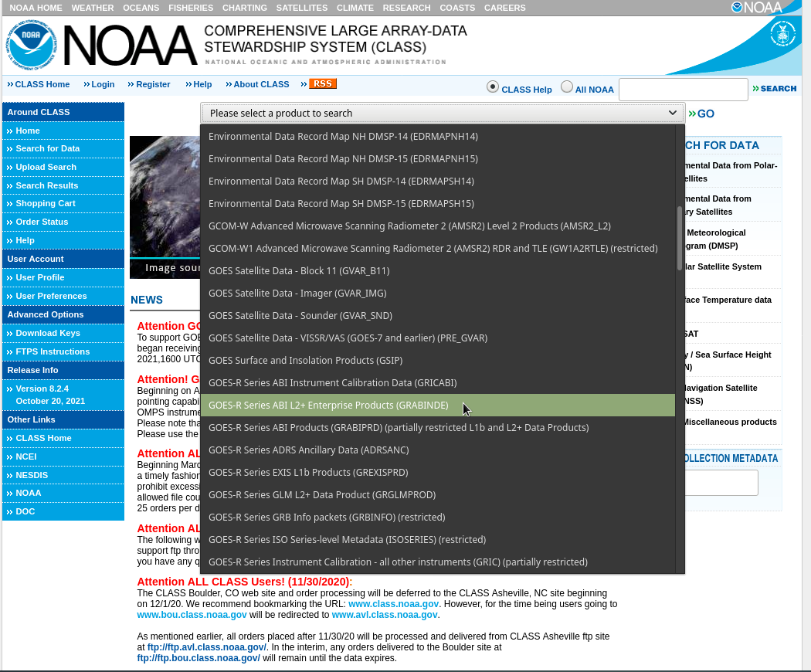The image size is (811, 672).
Task: Choose GOES Satellite Data - Sounder option
Action: (438, 316)
